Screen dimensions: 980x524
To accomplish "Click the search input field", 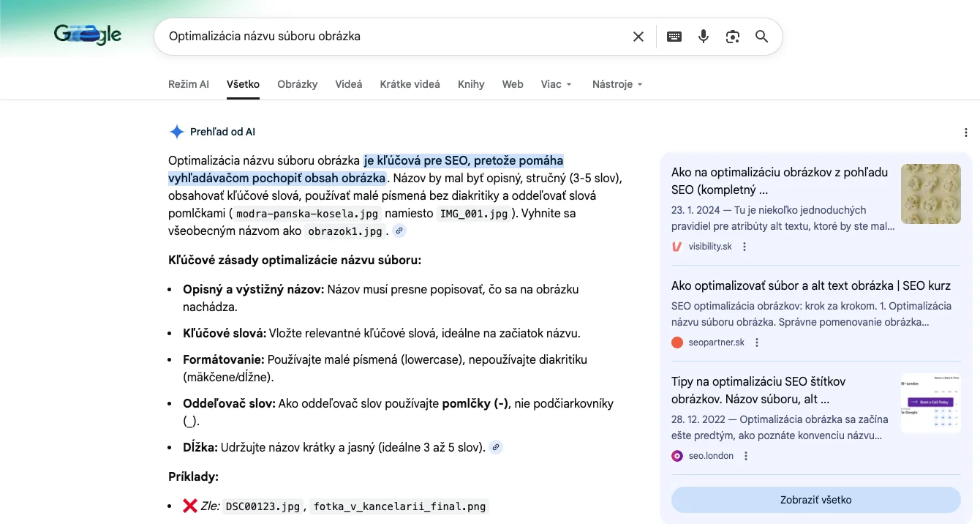I will click(x=395, y=37).
